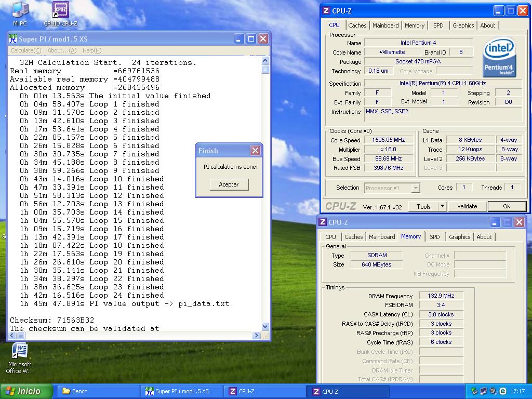Click the Tools button in CPU-Z

tap(423, 206)
